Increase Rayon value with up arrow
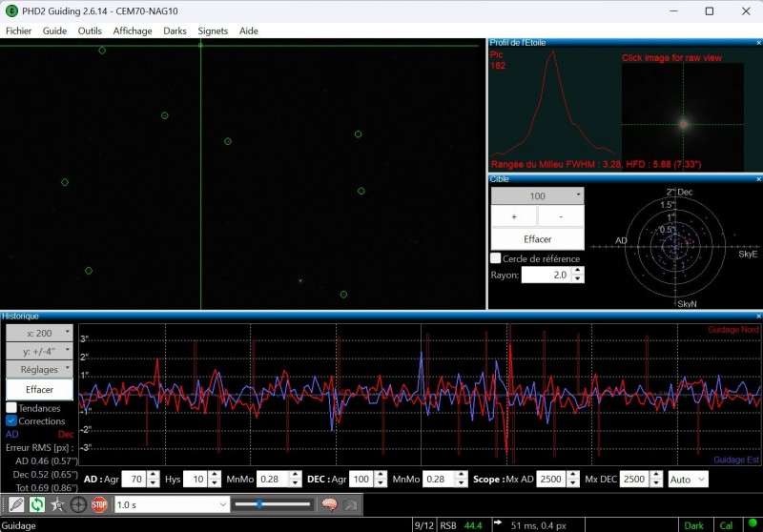 (x=578, y=271)
